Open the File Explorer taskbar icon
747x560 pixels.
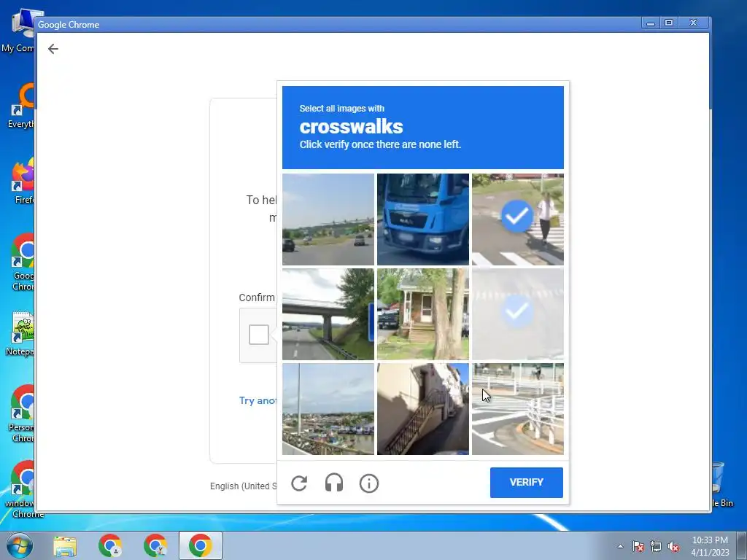65,545
